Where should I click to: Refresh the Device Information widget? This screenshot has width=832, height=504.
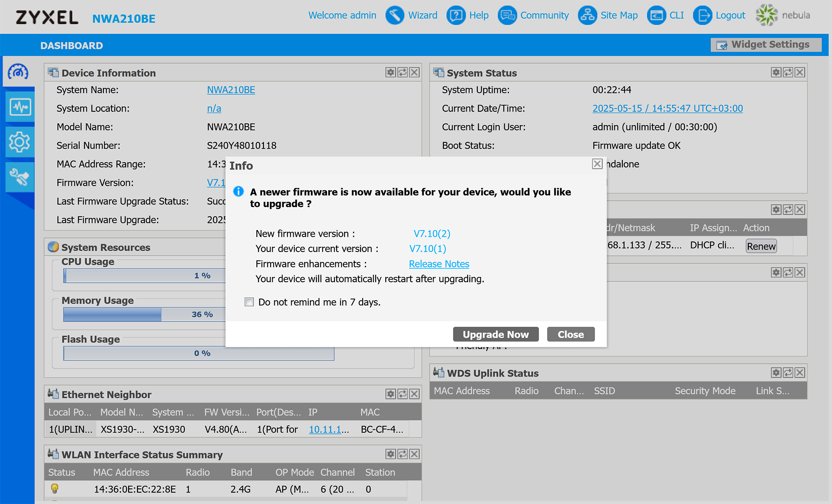(x=403, y=72)
